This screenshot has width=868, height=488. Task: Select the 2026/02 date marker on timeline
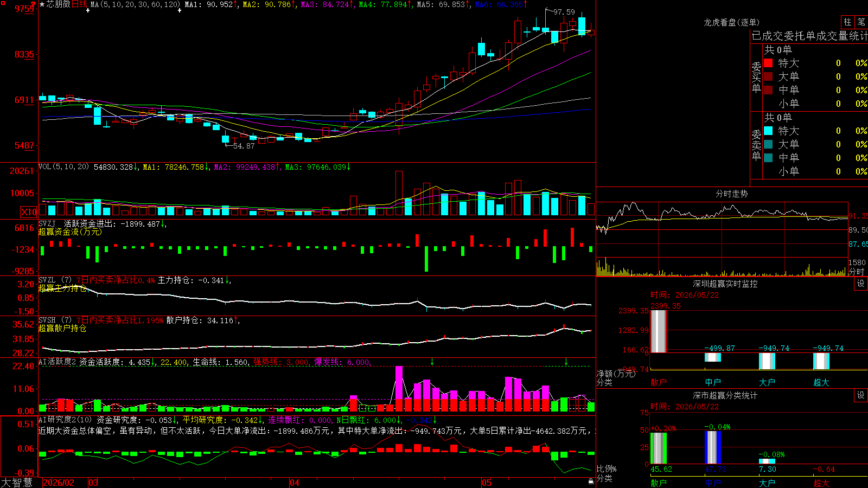click(59, 483)
